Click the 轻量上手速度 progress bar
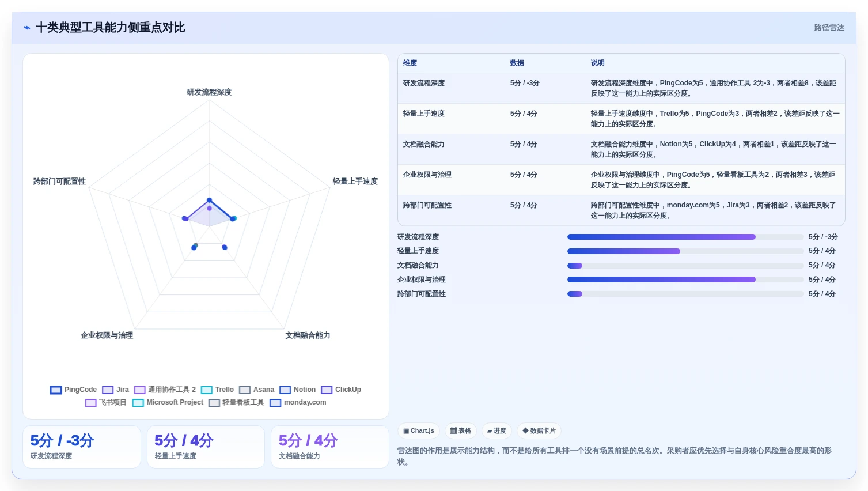868x491 pixels. click(x=685, y=251)
